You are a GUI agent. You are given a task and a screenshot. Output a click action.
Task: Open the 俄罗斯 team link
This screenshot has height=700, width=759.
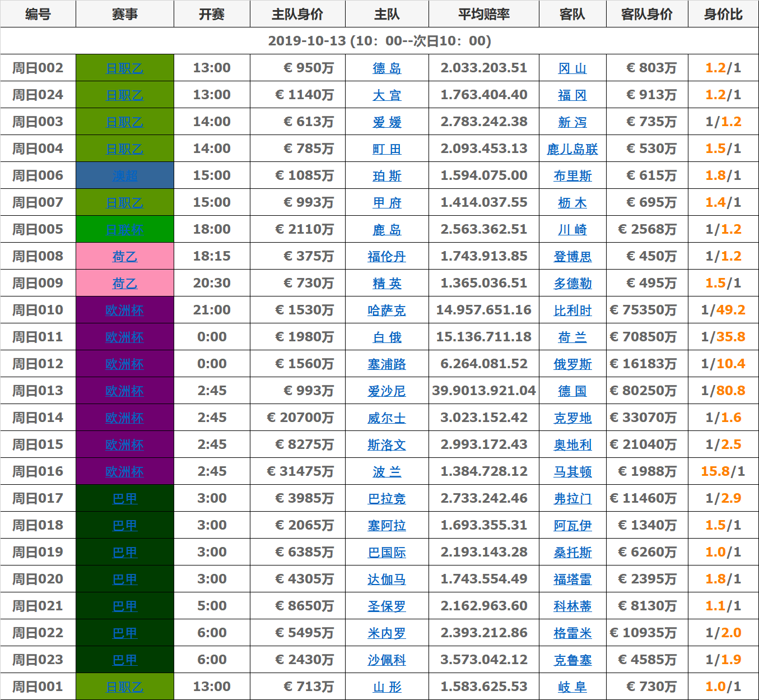pyautogui.click(x=572, y=364)
